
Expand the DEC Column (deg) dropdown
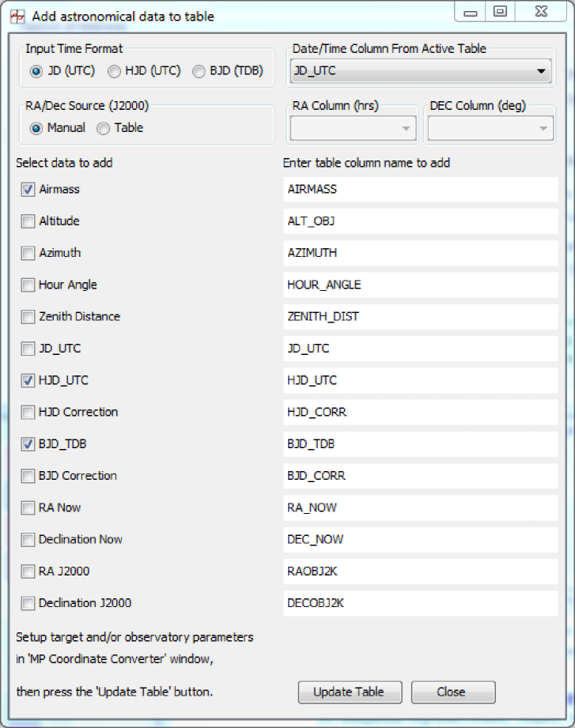488,128
